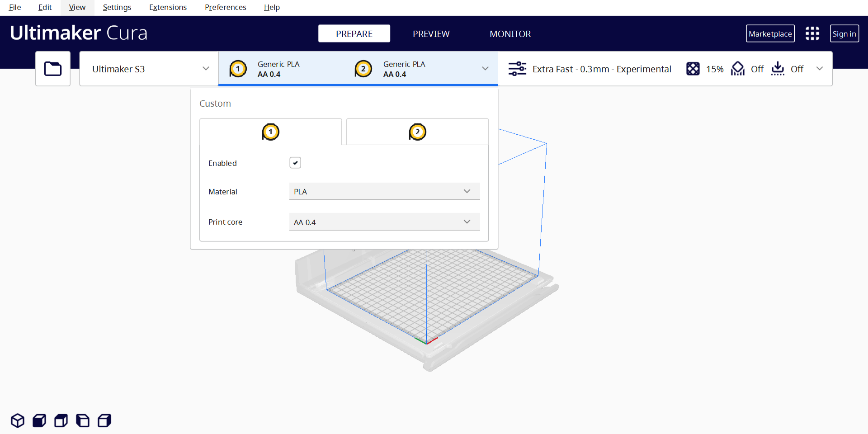Click the Marketplace button
This screenshot has width=868, height=434.
770,34
